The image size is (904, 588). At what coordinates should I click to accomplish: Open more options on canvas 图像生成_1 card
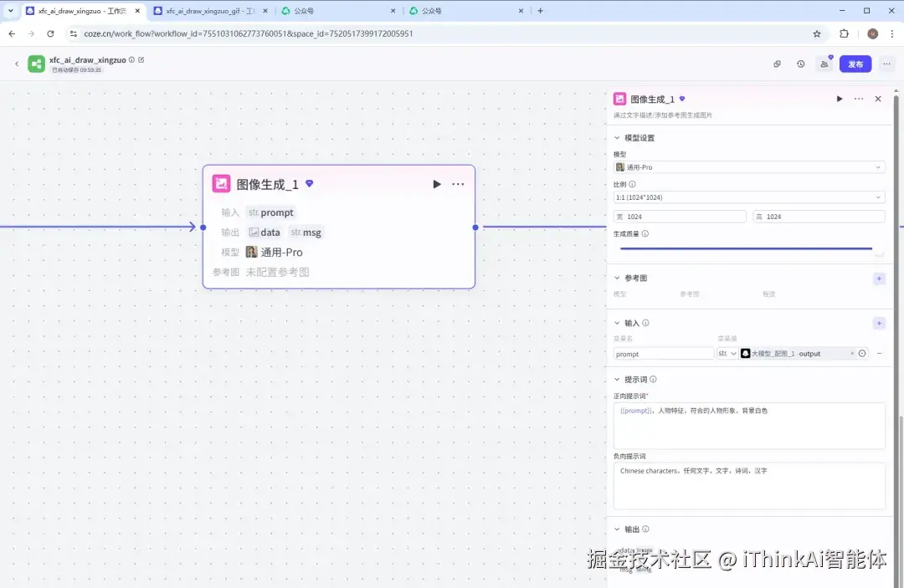[x=458, y=184]
